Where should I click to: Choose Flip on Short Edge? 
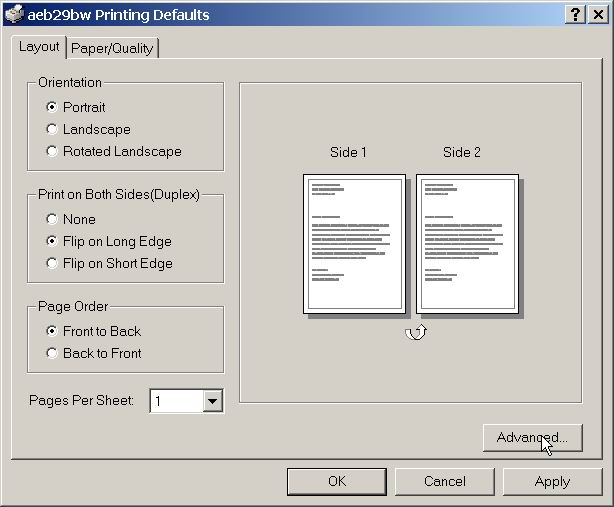pyautogui.click(x=109, y=263)
